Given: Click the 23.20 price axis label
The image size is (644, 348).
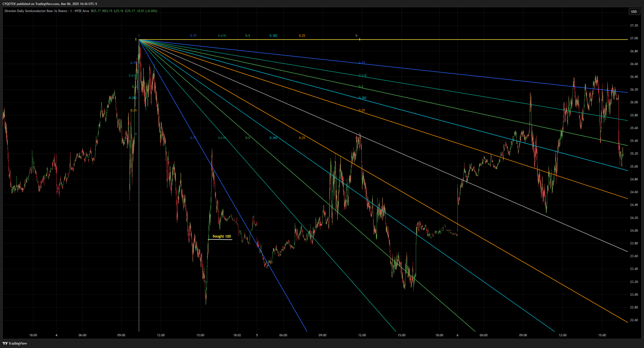Looking at the screenshot, I should pyautogui.click(x=634, y=282).
